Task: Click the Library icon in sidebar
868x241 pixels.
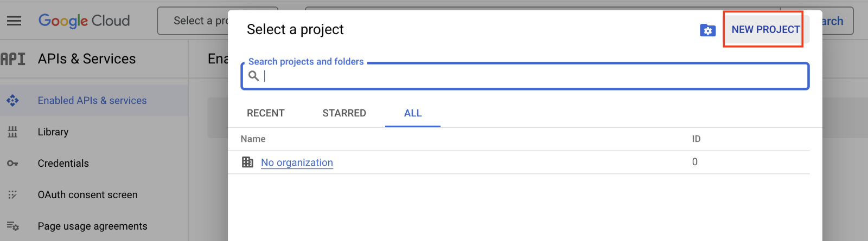Action: coord(12,132)
